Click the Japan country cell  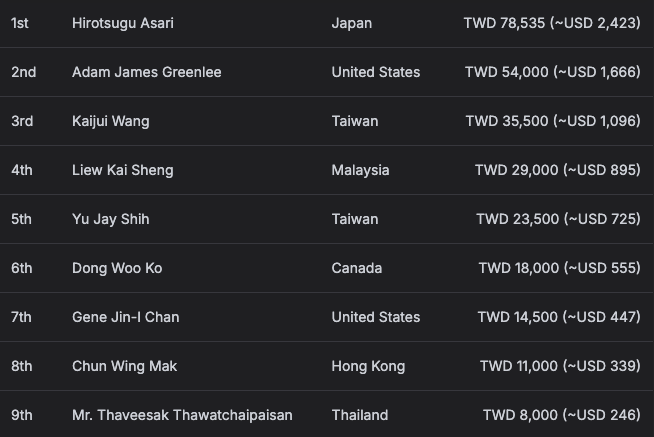pyautogui.click(x=352, y=23)
